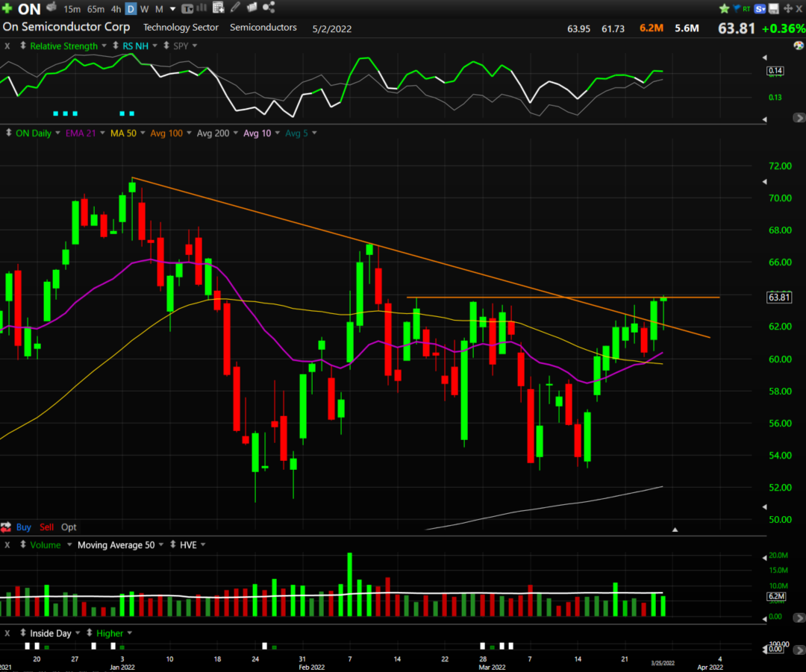The width and height of the screenshot is (806, 672).
Task: Click reorder arrows beside SPY
Action: coord(166,45)
